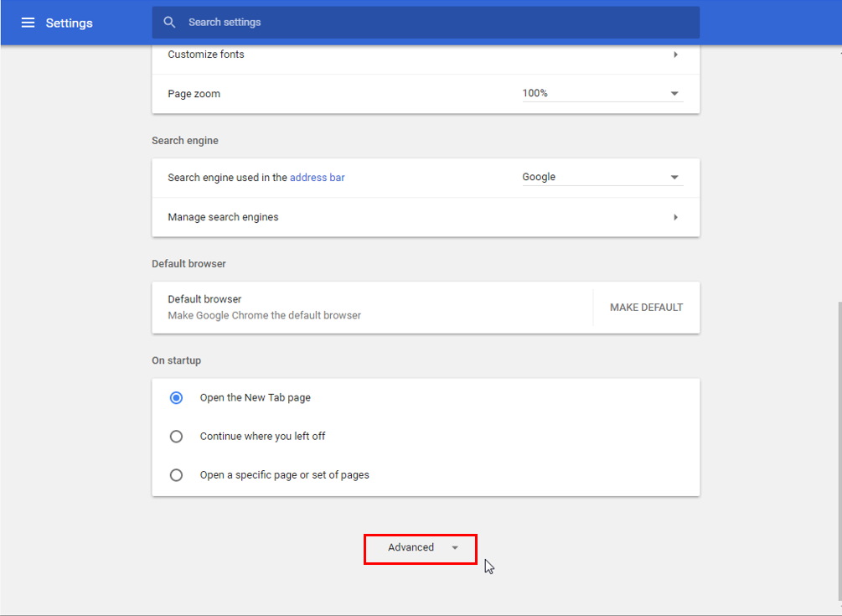The width and height of the screenshot is (842, 616).
Task: Click the page vertical scrollbar thumb
Action: 839,451
